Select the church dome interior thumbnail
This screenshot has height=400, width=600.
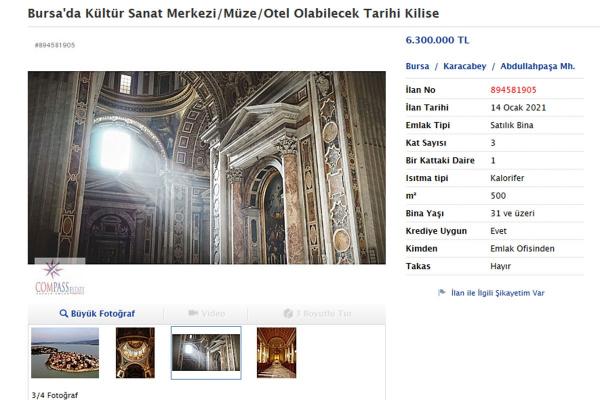(x=135, y=352)
